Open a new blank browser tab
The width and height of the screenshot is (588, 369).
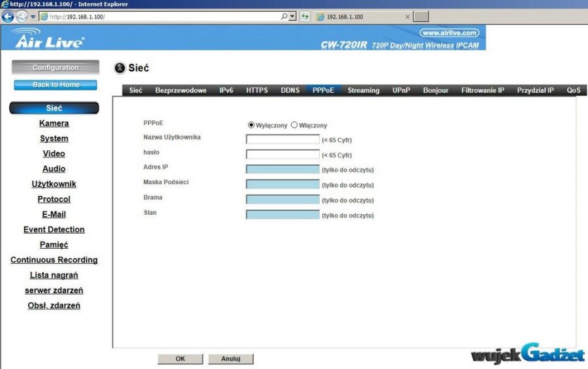tap(421, 17)
